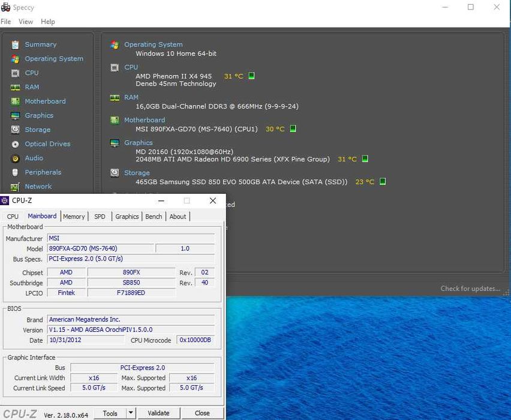Maximize the Speccy window
Viewport: 511px width, 420px height.
(x=471, y=7)
